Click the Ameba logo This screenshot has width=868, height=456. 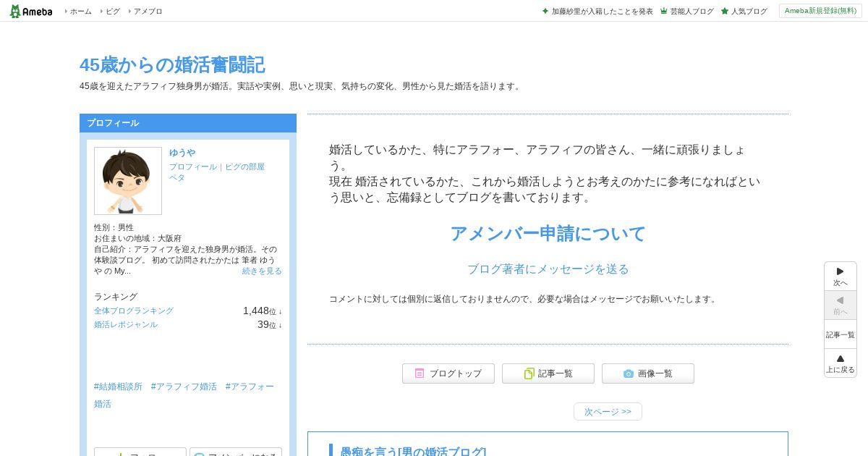(30, 11)
